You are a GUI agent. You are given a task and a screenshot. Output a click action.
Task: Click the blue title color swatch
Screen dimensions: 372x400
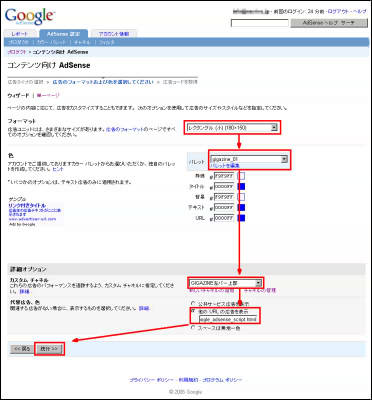(x=241, y=186)
